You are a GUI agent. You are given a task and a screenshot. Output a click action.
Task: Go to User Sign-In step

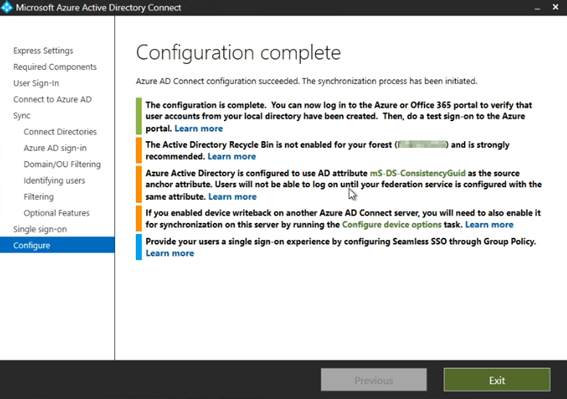(x=36, y=83)
